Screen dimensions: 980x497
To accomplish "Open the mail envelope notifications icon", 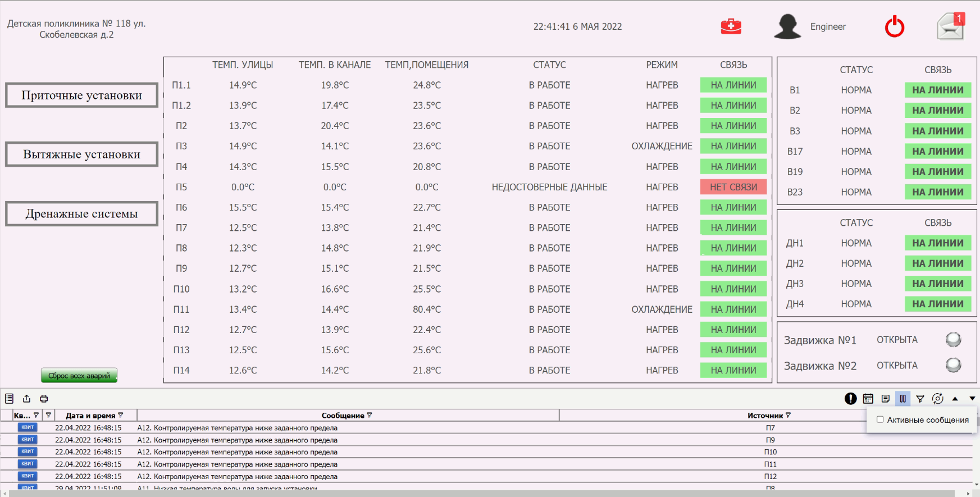I will (x=951, y=26).
